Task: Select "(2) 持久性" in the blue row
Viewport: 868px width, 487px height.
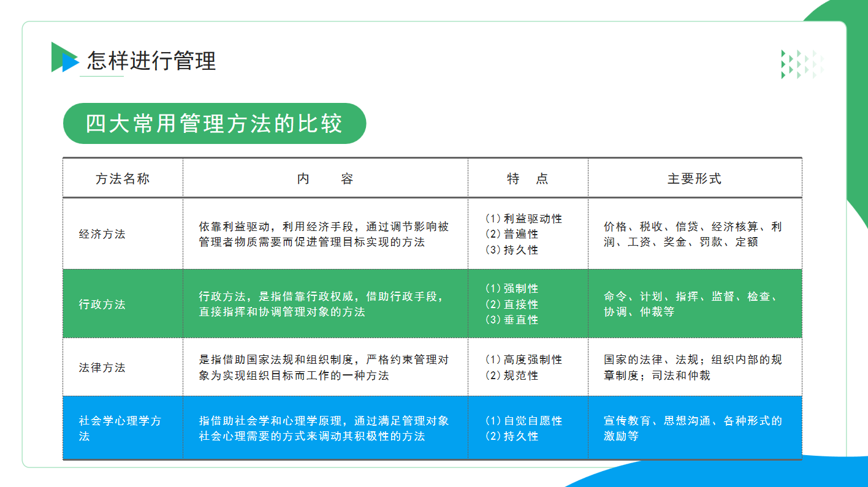Action: (512, 436)
